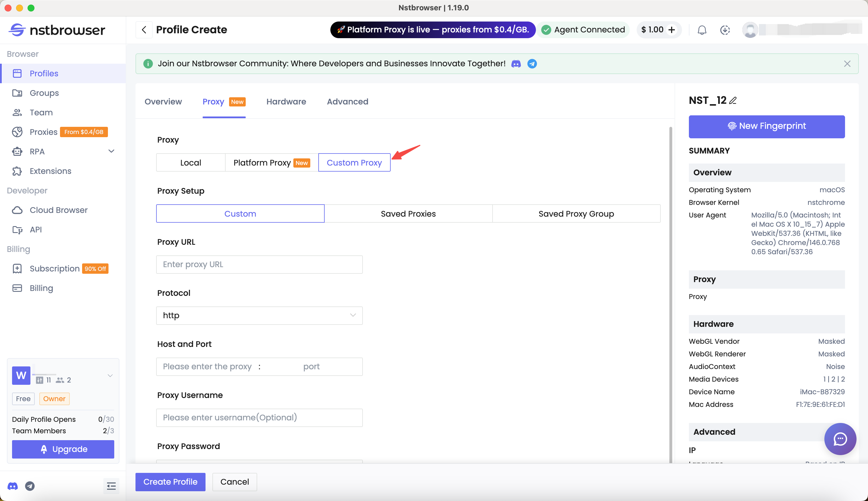Screen dimensions: 868x501
Task: Click the download update icon
Action: [x=725, y=30]
